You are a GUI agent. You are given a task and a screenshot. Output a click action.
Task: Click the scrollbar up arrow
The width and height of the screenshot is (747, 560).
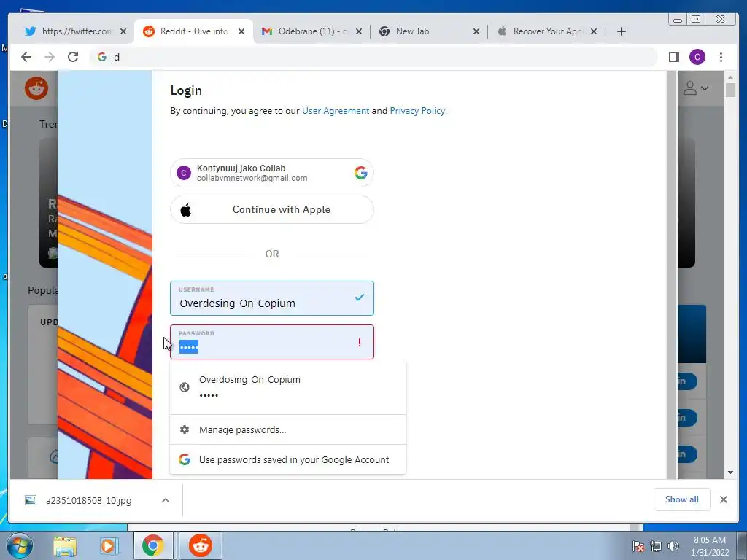tap(730, 77)
